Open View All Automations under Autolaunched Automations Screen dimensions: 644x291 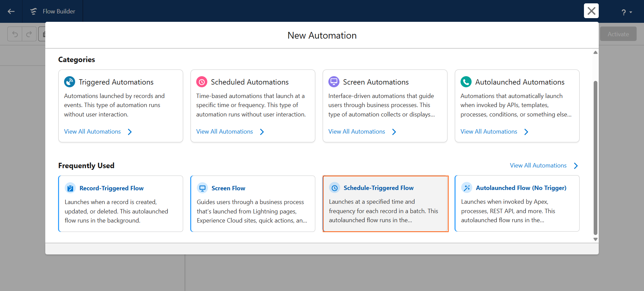[489, 132]
